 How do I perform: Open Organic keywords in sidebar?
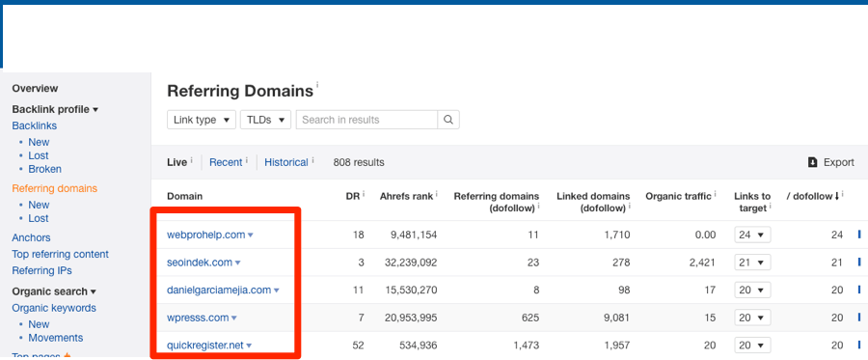click(54, 308)
